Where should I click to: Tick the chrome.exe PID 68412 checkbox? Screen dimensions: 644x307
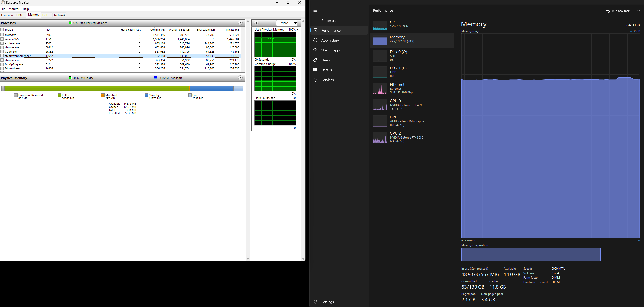click(x=2, y=47)
